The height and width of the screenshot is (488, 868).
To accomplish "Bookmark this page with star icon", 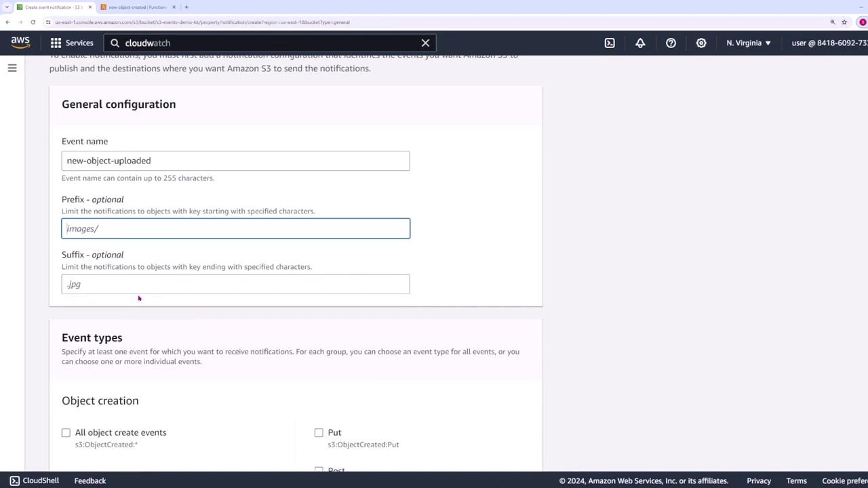I will pos(844,22).
